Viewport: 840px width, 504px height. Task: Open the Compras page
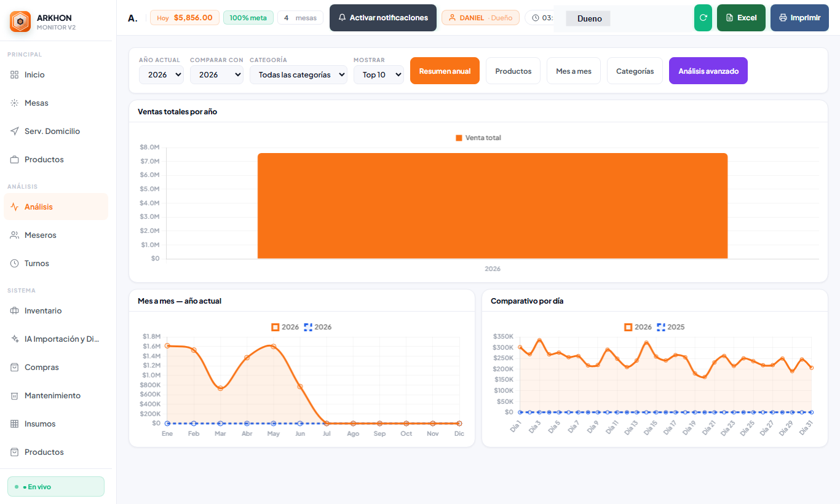click(56, 367)
